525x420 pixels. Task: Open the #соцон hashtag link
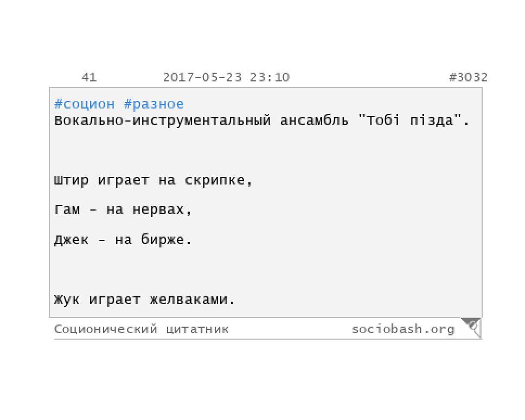pos(85,104)
